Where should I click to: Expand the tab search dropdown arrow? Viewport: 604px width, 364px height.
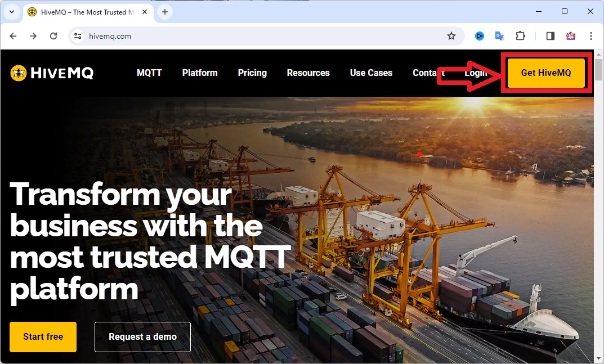(12, 12)
